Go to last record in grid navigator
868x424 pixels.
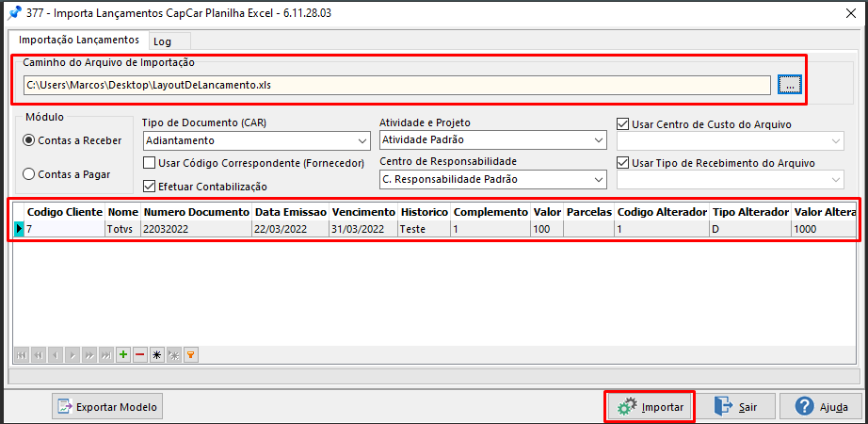[x=105, y=355]
